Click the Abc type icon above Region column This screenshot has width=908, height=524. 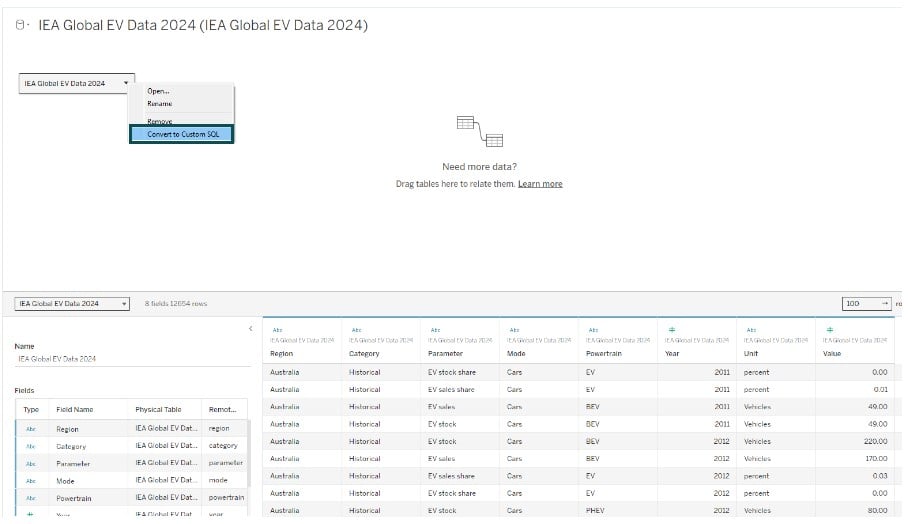(x=277, y=330)
